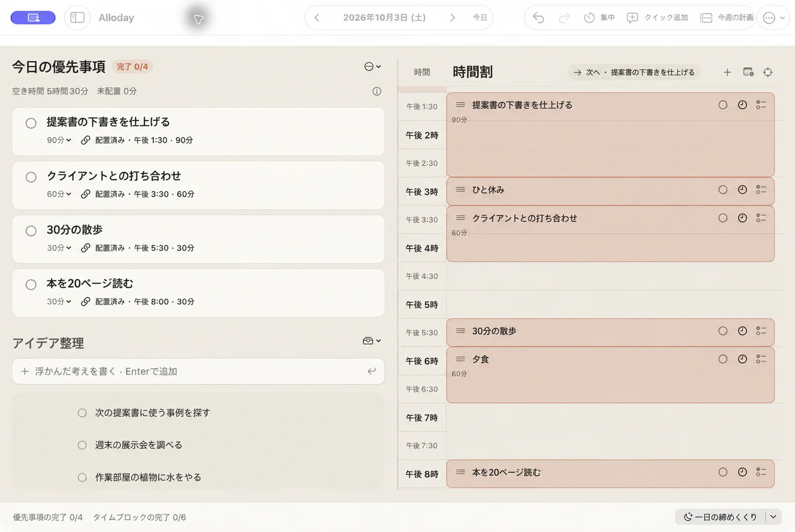Click the drag handle icon on 30分の散歩 block

461,331
